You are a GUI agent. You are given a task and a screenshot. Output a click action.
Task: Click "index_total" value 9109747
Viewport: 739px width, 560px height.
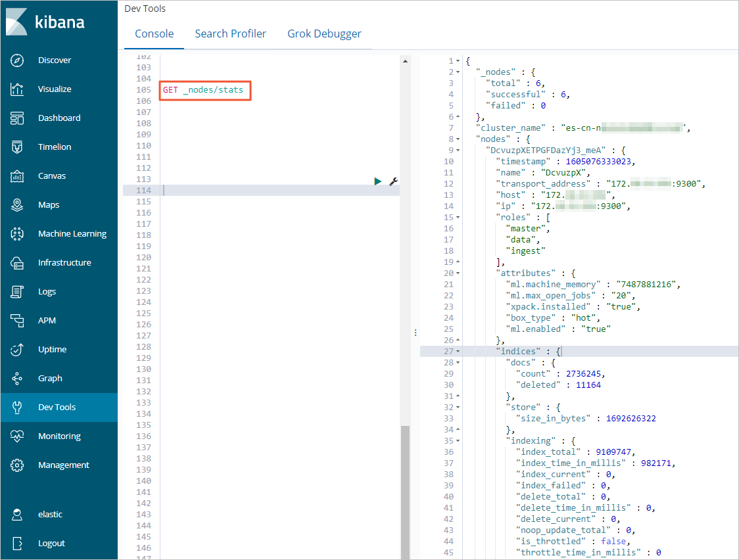point(613,452)
